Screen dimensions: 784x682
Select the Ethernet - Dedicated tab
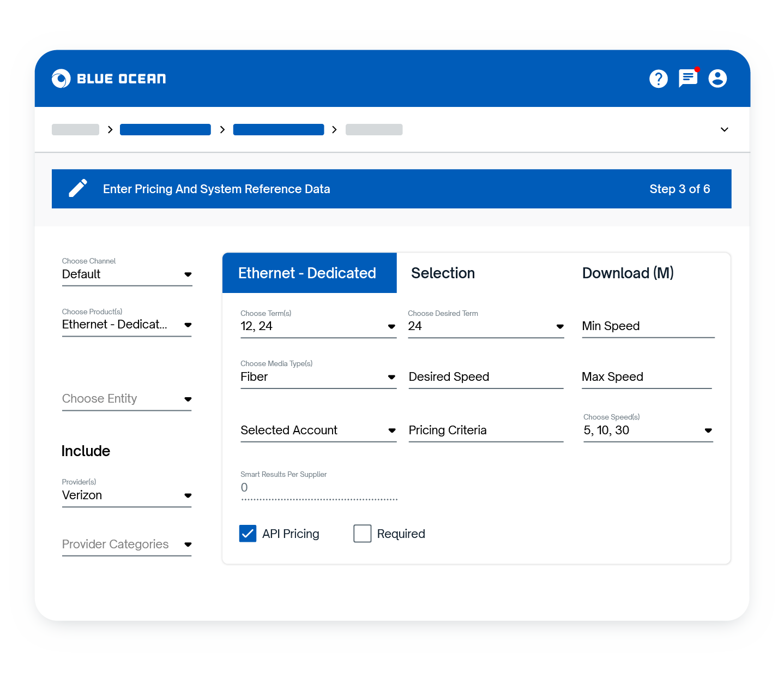(309, 273)
